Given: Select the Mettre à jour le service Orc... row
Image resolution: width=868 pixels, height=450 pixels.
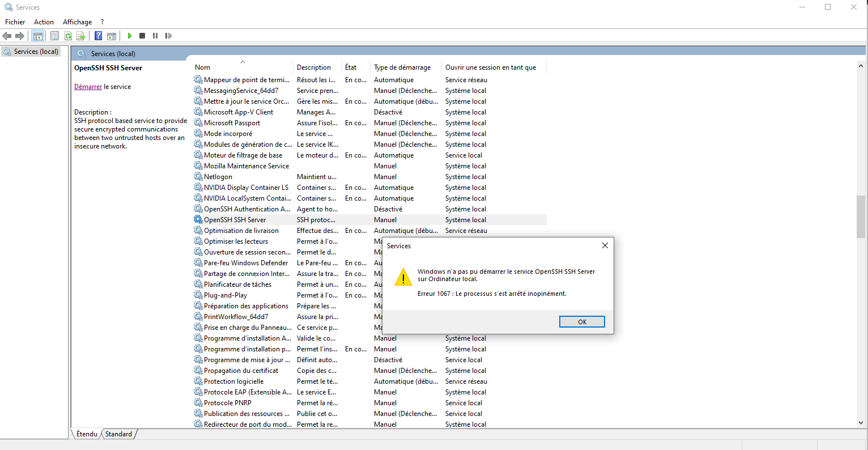Looking at the screenshot, I should click(370, 101).
